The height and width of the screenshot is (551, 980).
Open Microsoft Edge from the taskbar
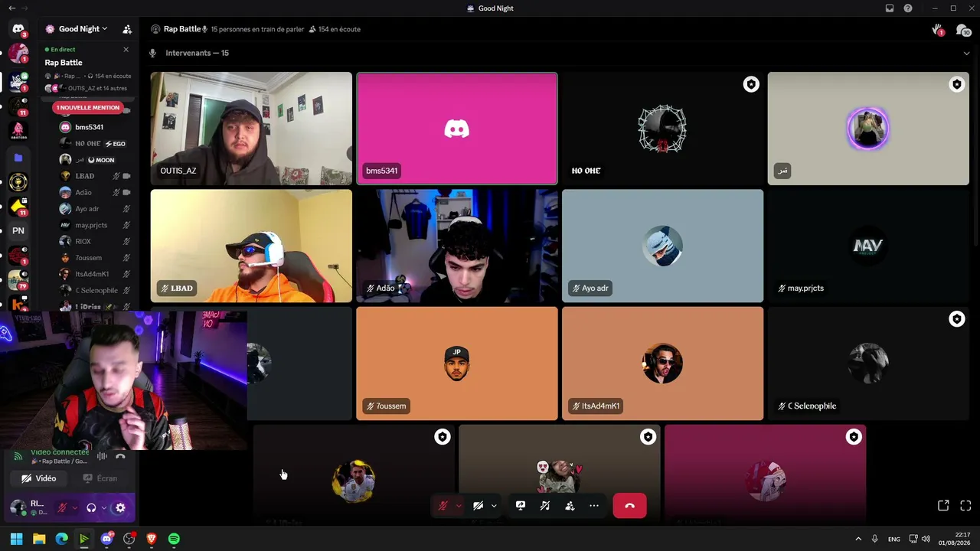(61, 539)
